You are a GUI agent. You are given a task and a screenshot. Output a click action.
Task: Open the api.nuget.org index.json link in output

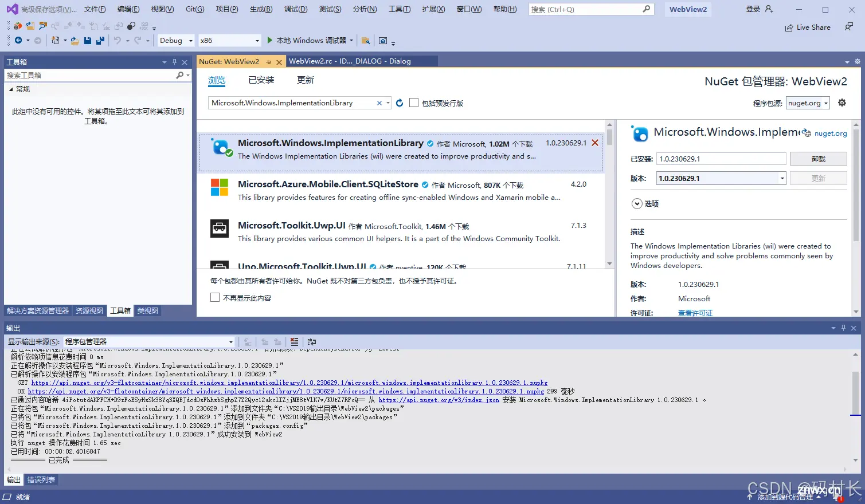pos(439,400)
